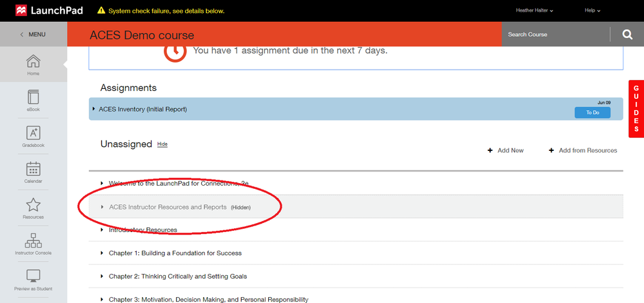Viewport: 644px width, 303px height.
Task: Open the Help dropdown menu
Action: point(592,10)
